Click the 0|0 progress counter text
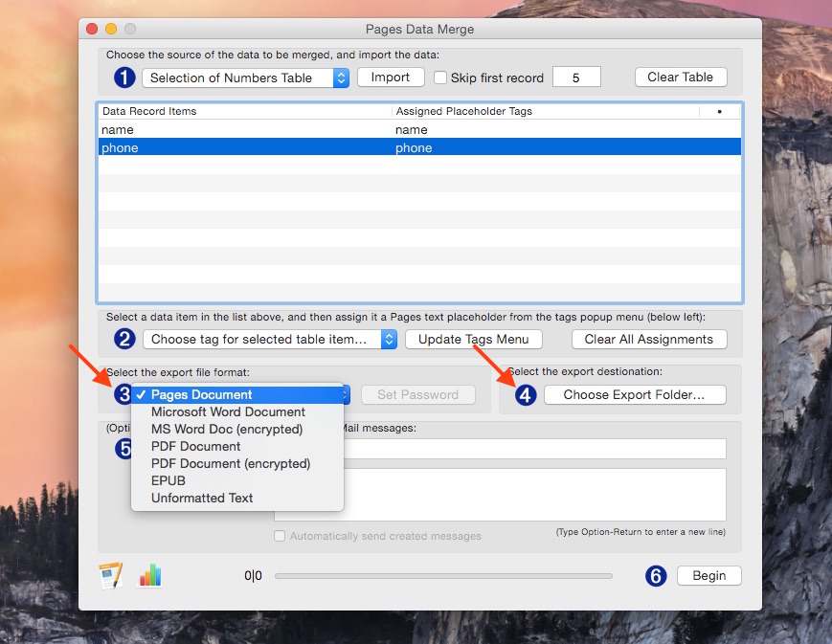The image size is (832, 644). (253, 575)
